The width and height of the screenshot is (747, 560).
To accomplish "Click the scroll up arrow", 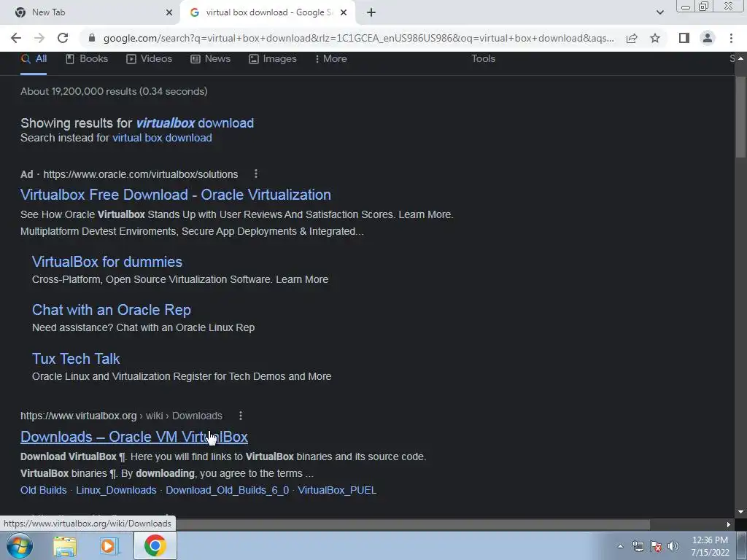I will point(740,58).
